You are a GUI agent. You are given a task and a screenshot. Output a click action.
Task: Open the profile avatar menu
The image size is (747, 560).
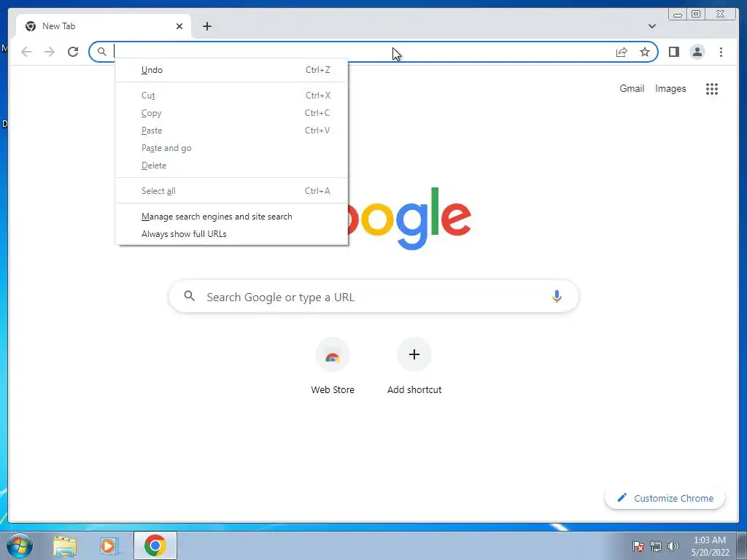point(697,52)
